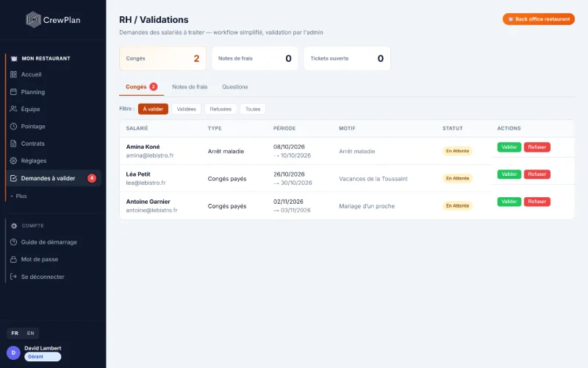Open the Questions tab

[234, 87]
